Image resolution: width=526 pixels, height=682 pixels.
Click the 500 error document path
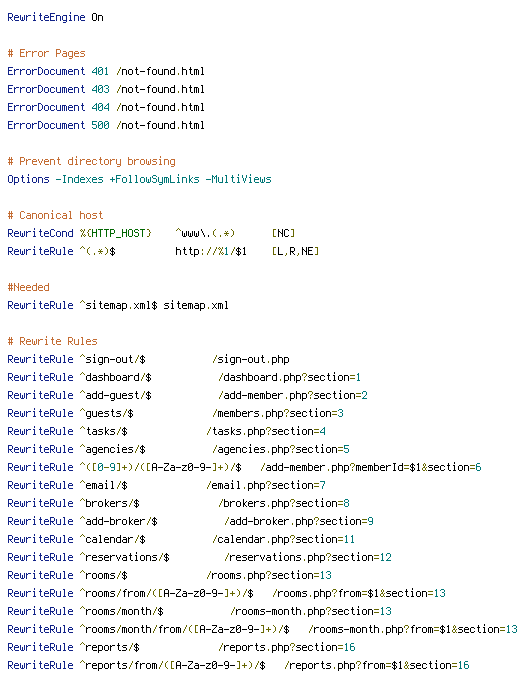pyautogui.click(x=160, y=125)
